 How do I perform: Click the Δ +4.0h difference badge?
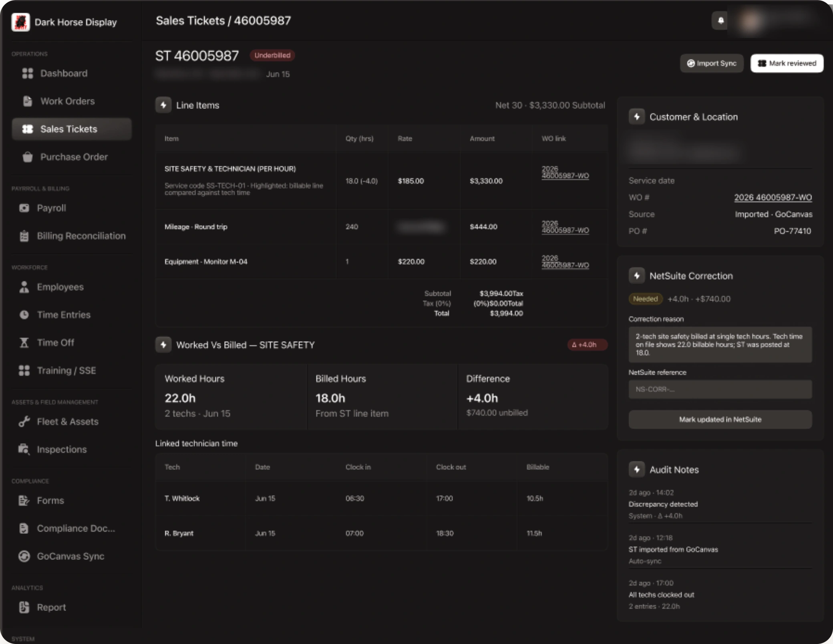pos(587,345)
